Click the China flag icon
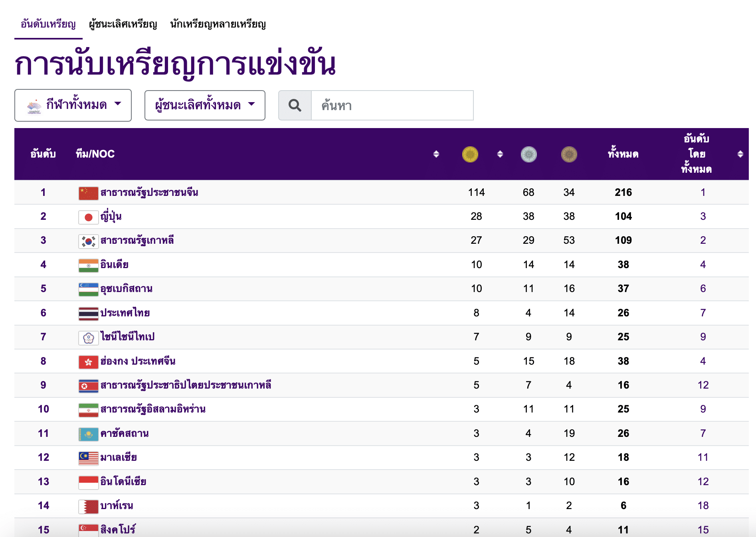Image resolution: width=756 pixels, height=537 pixels. click(88, 192)
